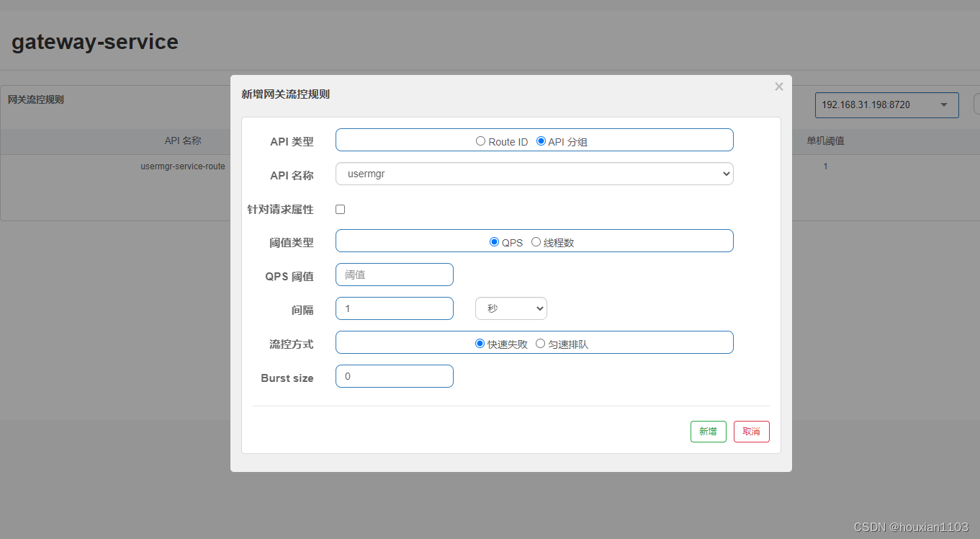Click the 新增 button to add rule
The width and height of the screenshot is (980, 539).
coord(708,432)
